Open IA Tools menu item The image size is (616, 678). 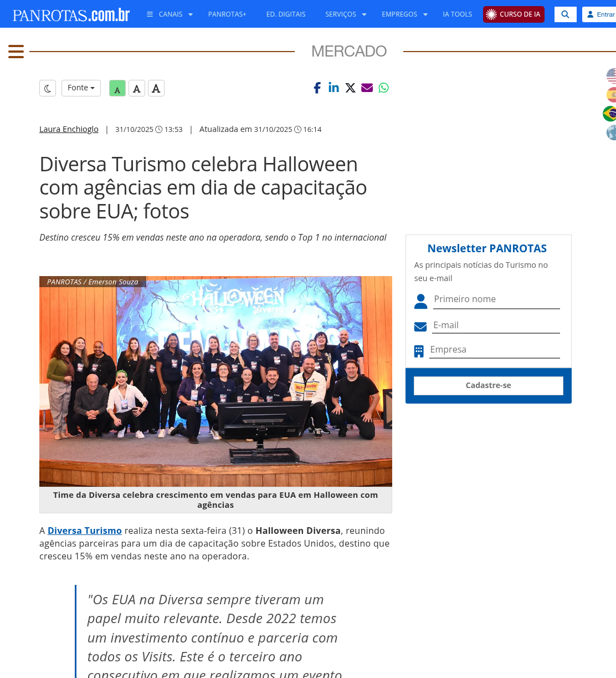pyautogui.click(x=458, y=14)
